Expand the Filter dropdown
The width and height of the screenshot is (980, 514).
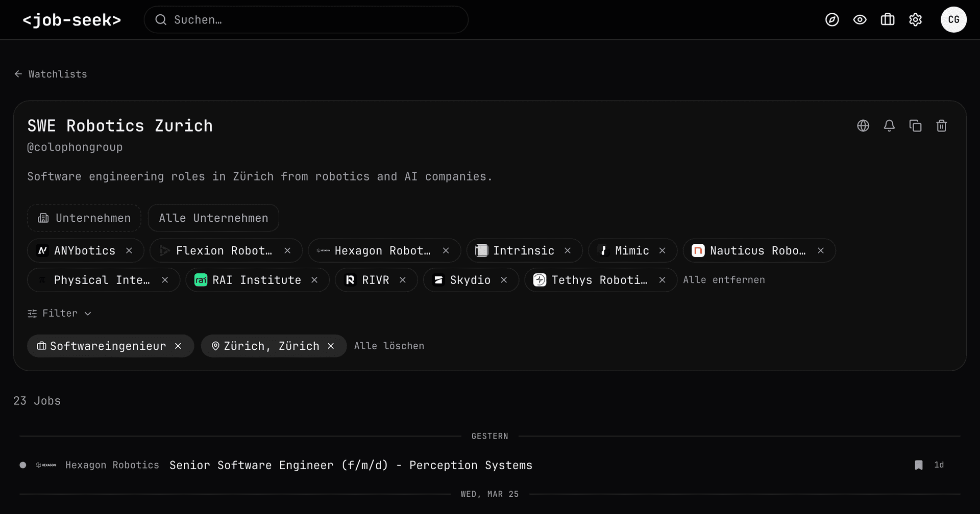(59, 313)
